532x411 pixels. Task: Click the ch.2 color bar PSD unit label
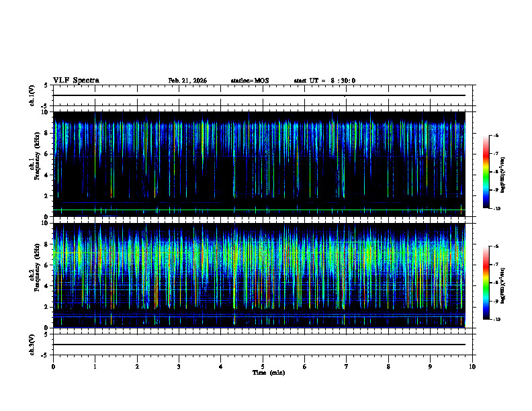coord(503,286)
